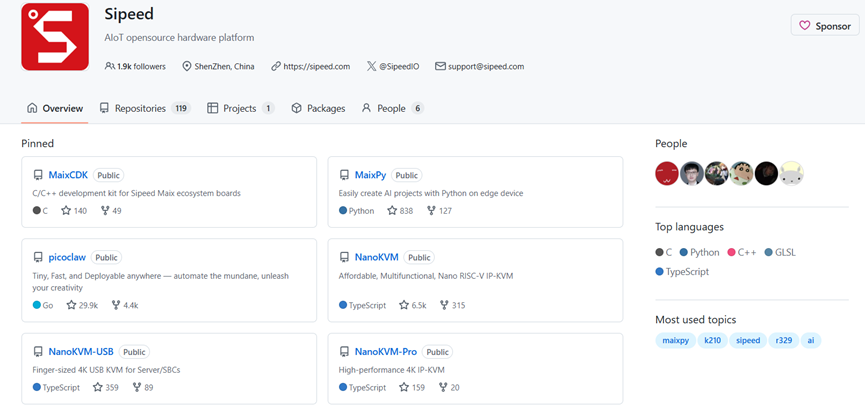Open the MaixCDK repository

[68, 175]
